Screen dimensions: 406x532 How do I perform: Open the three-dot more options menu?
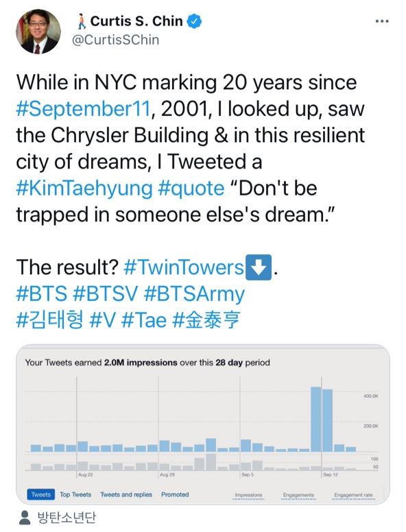[382, 21]
